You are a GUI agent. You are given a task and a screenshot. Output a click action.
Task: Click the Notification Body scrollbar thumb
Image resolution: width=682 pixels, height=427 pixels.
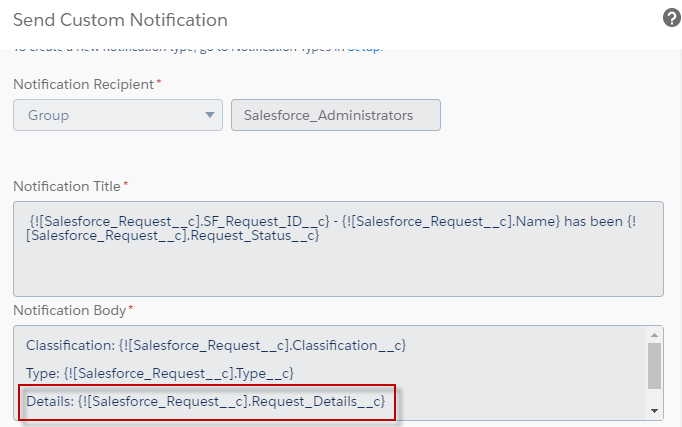coord(655,365)
